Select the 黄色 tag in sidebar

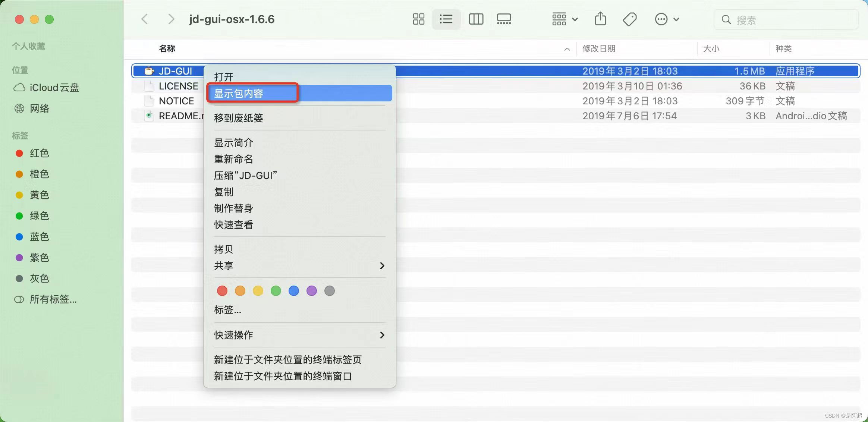(32, 195)
